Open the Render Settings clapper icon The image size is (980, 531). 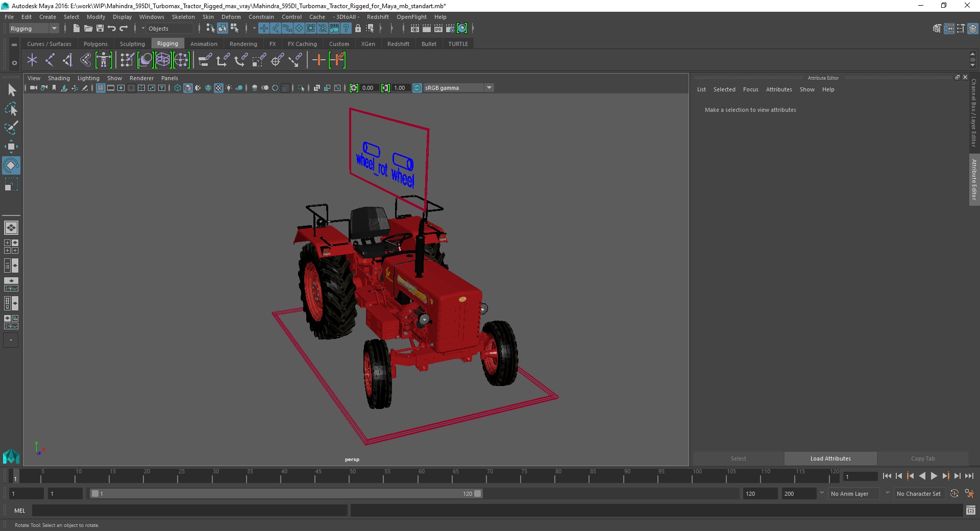tap(450, 29)
